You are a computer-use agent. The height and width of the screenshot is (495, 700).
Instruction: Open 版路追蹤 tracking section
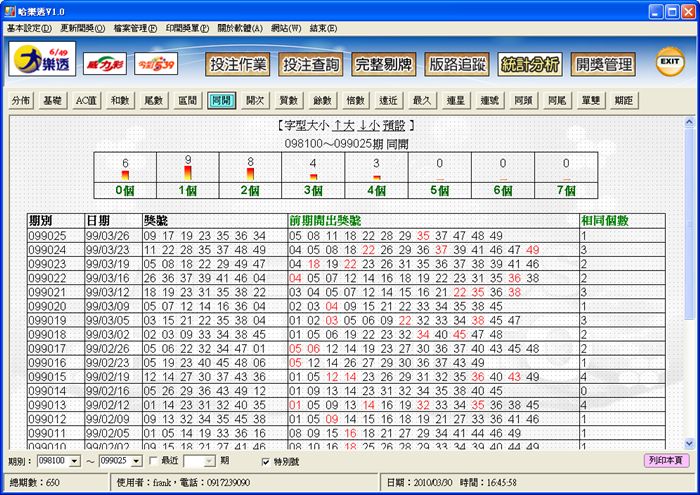click(x=457, y=64)
